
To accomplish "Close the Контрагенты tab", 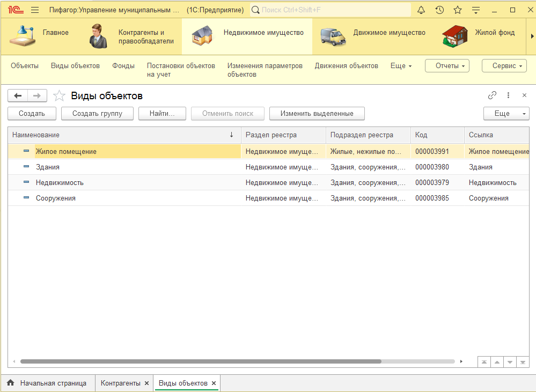I will [x=146, y=383].
